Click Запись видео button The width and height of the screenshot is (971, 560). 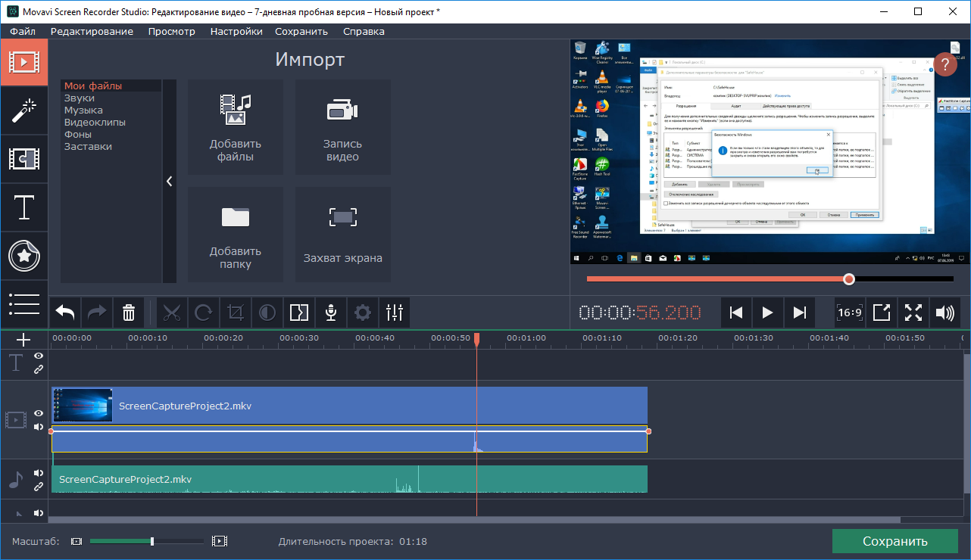(343, 128)
